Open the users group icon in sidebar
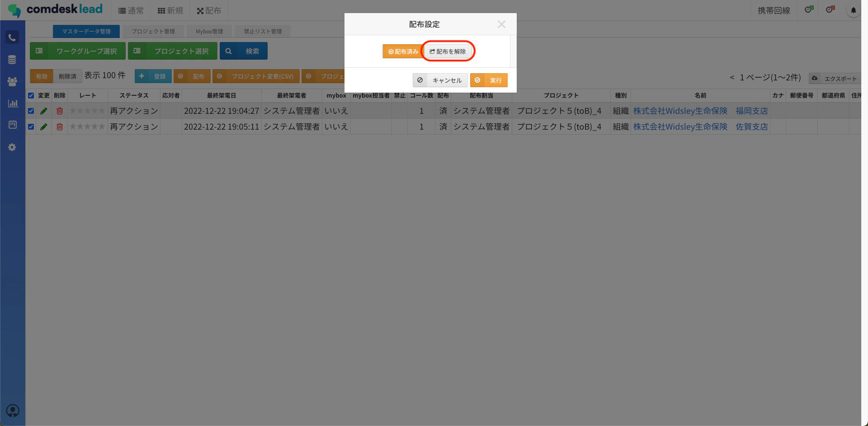Screen dimensions: 868x426 coord(12,82)
